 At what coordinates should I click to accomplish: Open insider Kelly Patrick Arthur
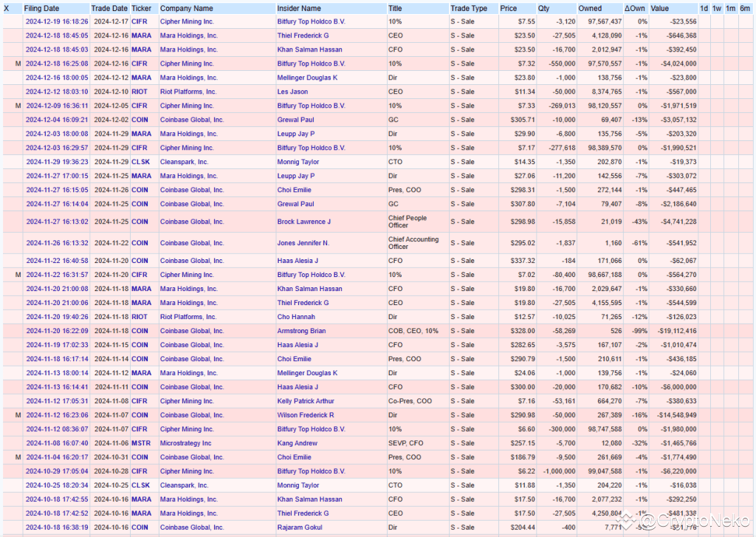click(306, 401)
